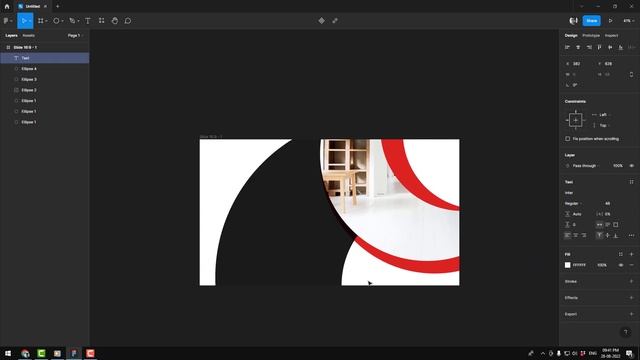Open type details three-dots menu
The width and height of the screenshot is (640, 360).
631,236
